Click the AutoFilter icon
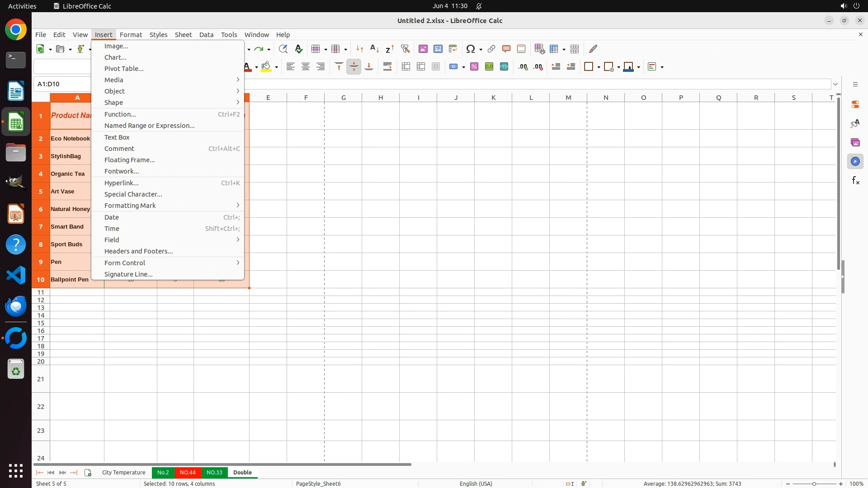Image resolution: width=868 pixels, height=488 pixels. [405, 49]
